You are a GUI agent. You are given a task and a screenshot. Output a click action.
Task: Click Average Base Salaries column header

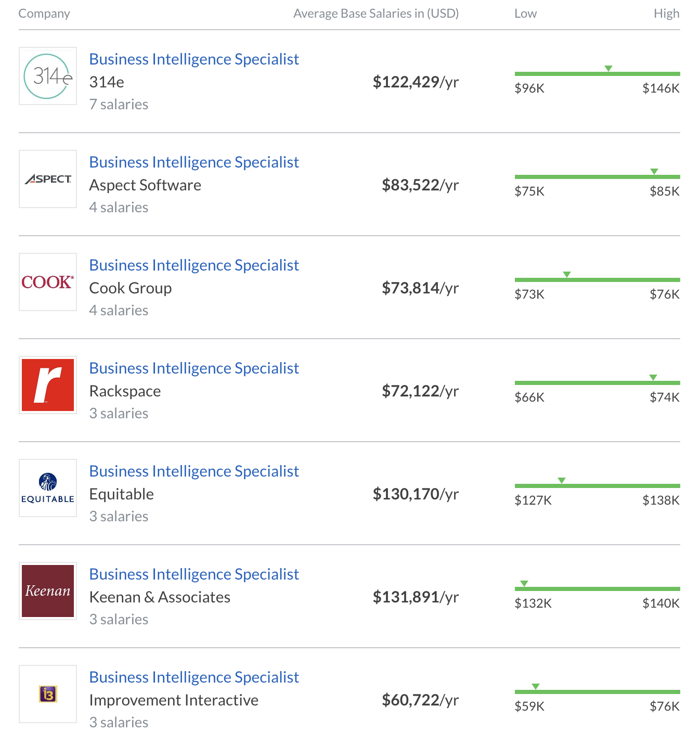(x=376, y=14)
